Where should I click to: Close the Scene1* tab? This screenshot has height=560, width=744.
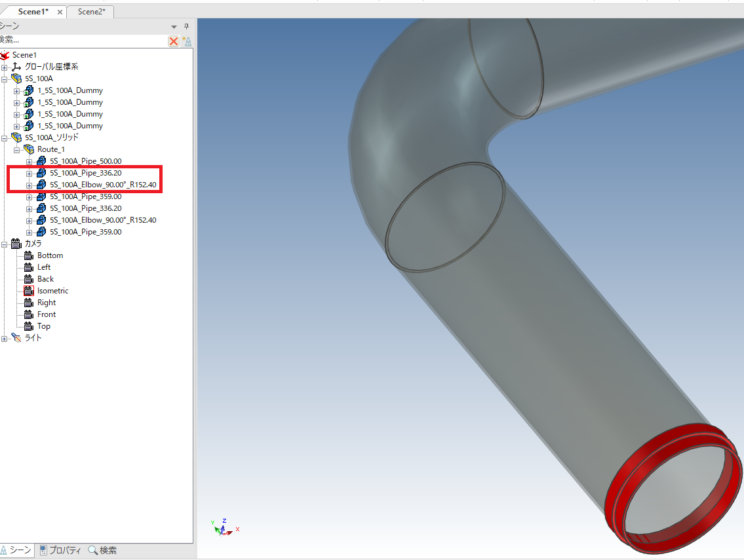click(60, 12)
